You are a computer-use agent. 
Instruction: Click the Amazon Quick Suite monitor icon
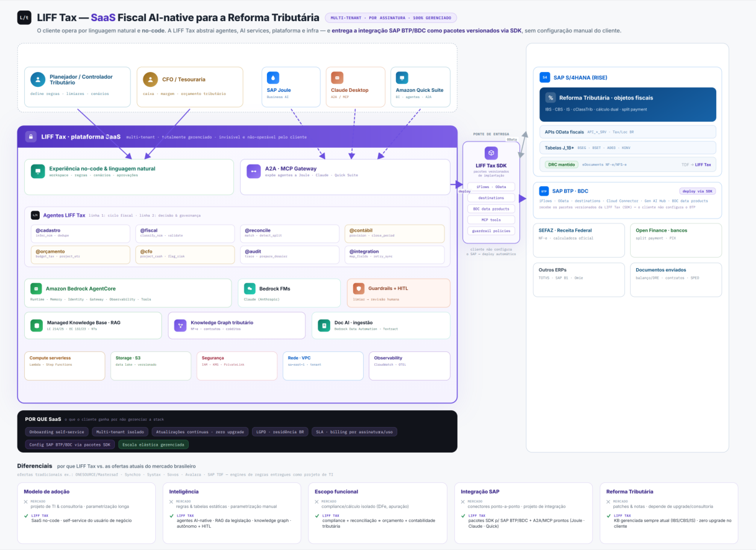[x=402, y=78]
